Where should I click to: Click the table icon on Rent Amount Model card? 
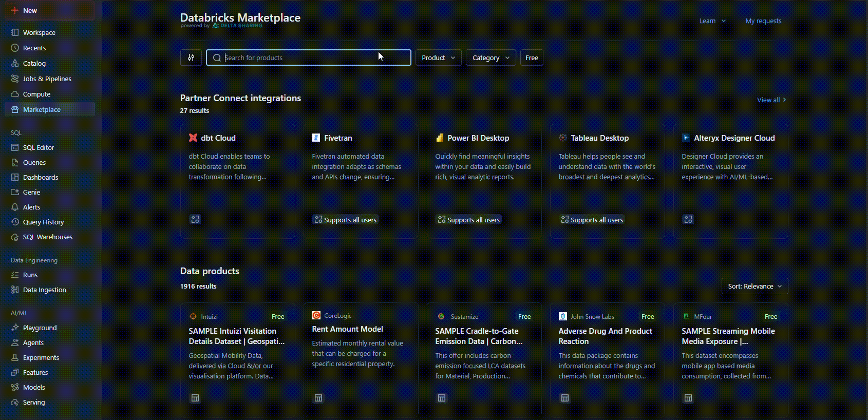[x=318, y=398]
